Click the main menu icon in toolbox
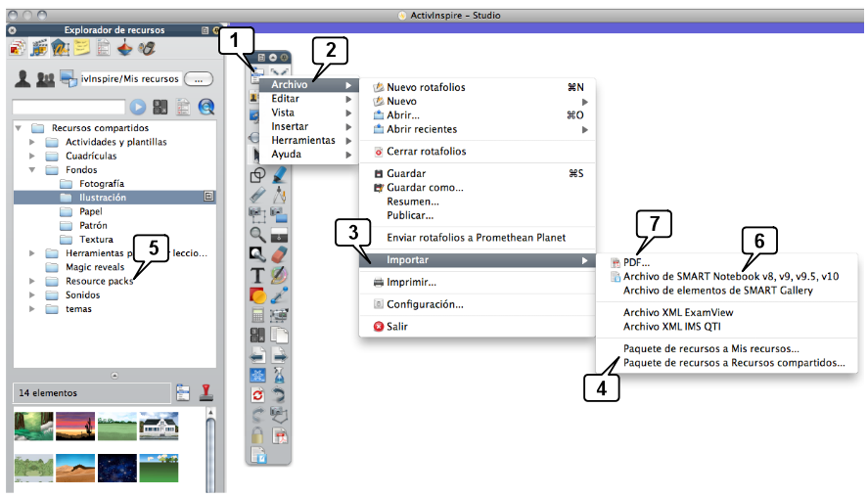The image size is (868, 497). (x=257, y=72)
